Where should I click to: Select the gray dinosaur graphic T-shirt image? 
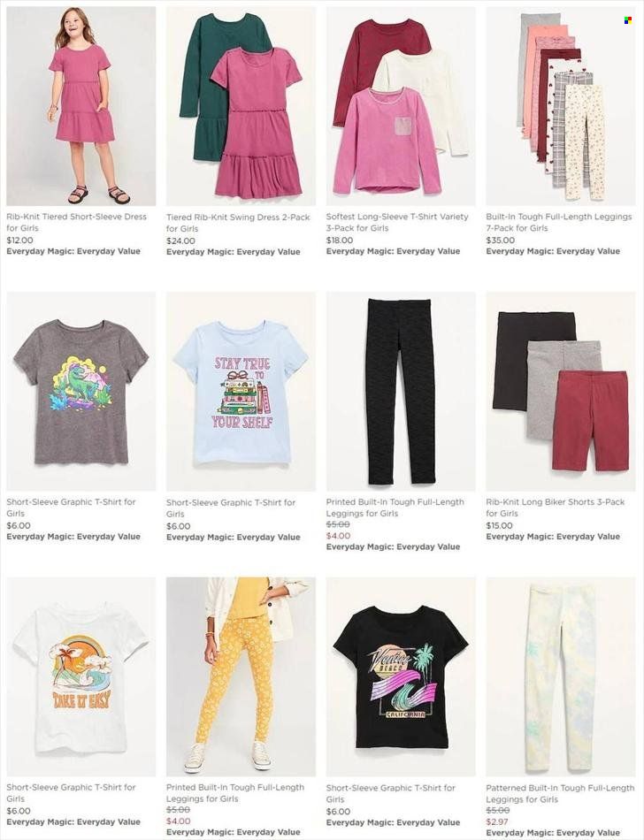tap(80, 392)
